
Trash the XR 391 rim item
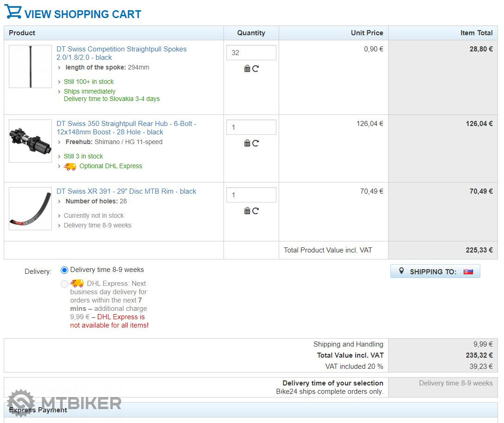[x=247, y=211]
